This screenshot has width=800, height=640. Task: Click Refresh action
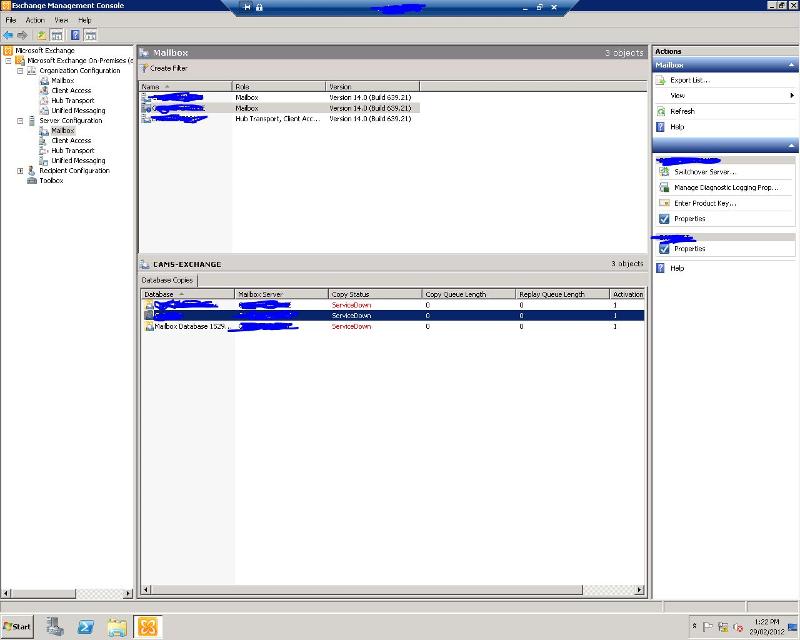[x=682, y=111]
